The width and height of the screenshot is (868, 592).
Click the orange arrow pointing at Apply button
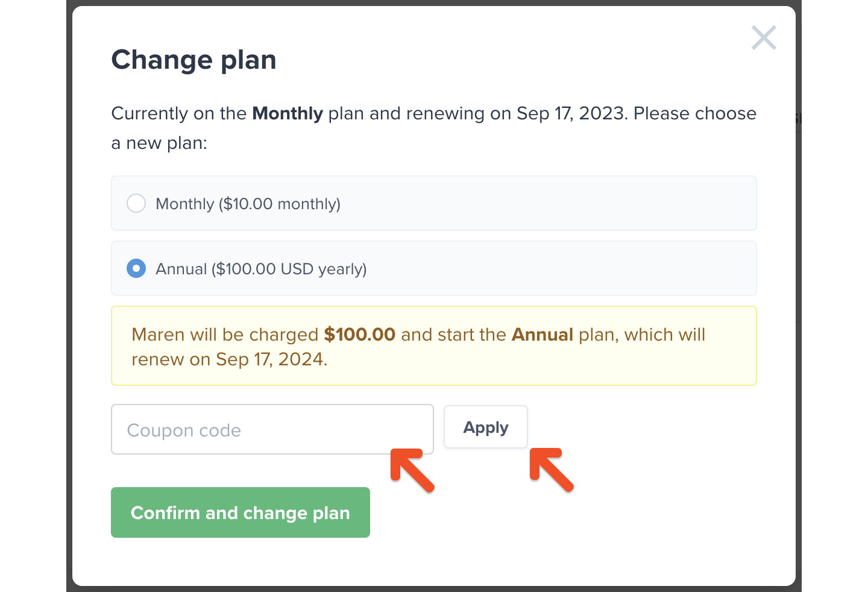coord(551,469)
